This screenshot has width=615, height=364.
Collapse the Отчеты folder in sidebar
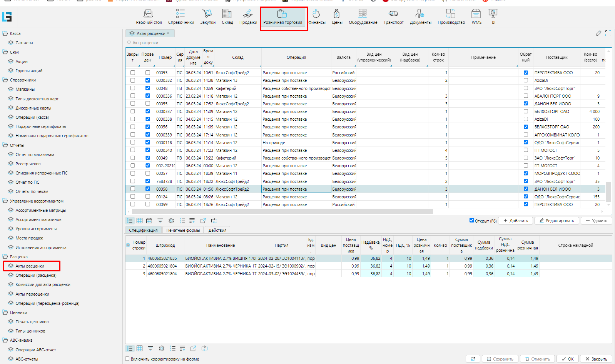click(x=5, y=145)
